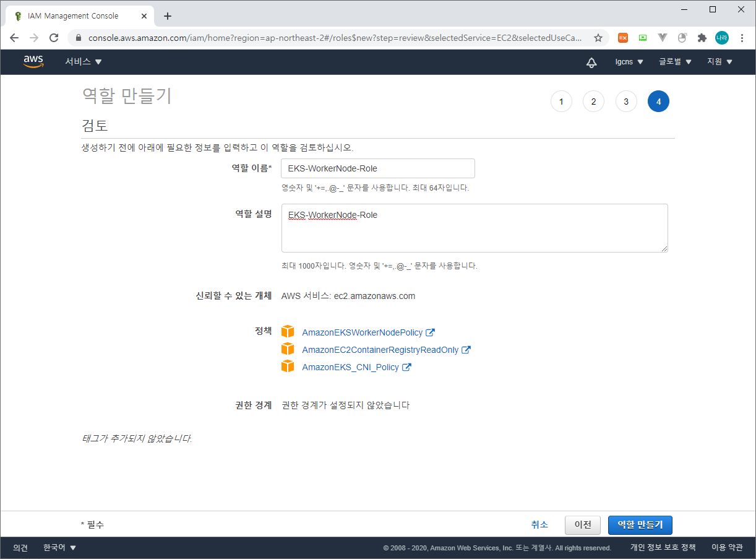Open AmazonEKSWorkerNodePolicy link
This screenshot has height=559, width=756.
coord(362,332)
